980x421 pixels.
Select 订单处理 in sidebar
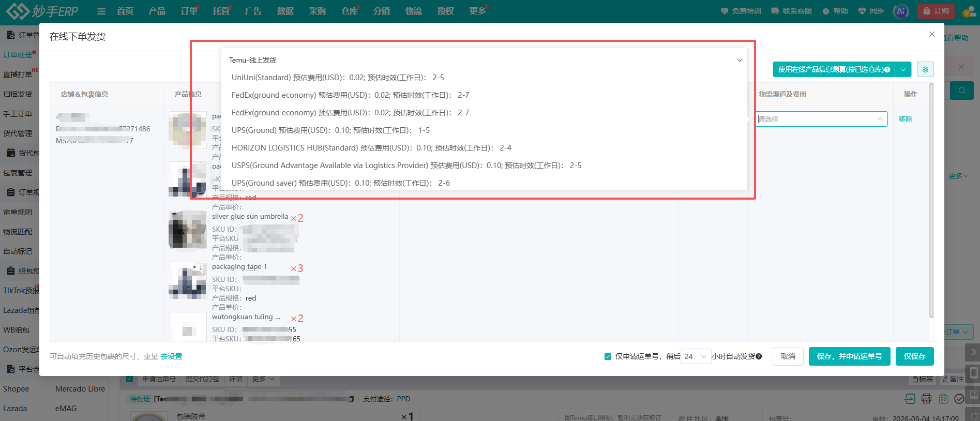(18, 55)
